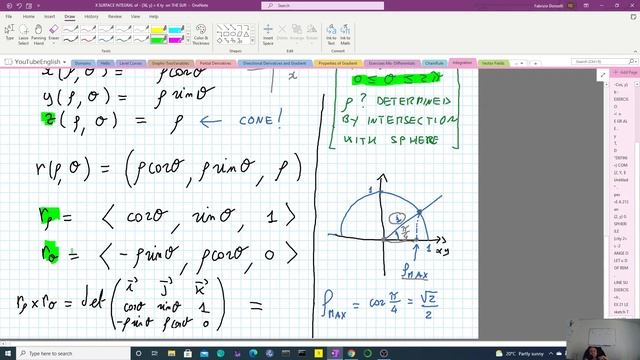Open File Explorer from taskbar
Image resolution: width=640 pixels, height=360 pixels.
click(x=171, y=353)
